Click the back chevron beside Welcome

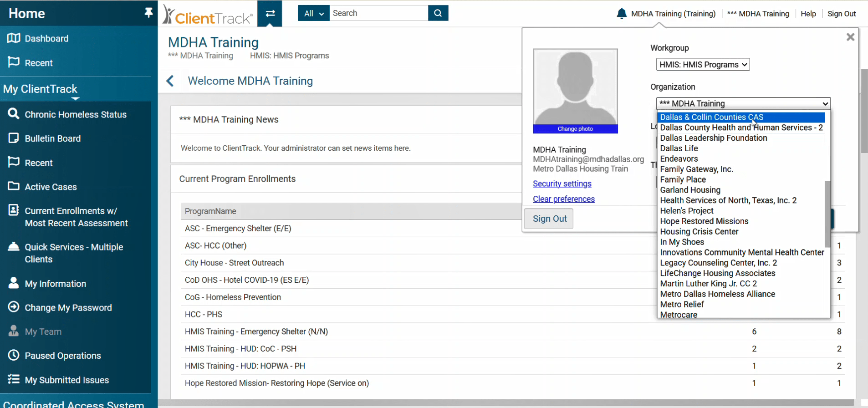pos(170,81)
